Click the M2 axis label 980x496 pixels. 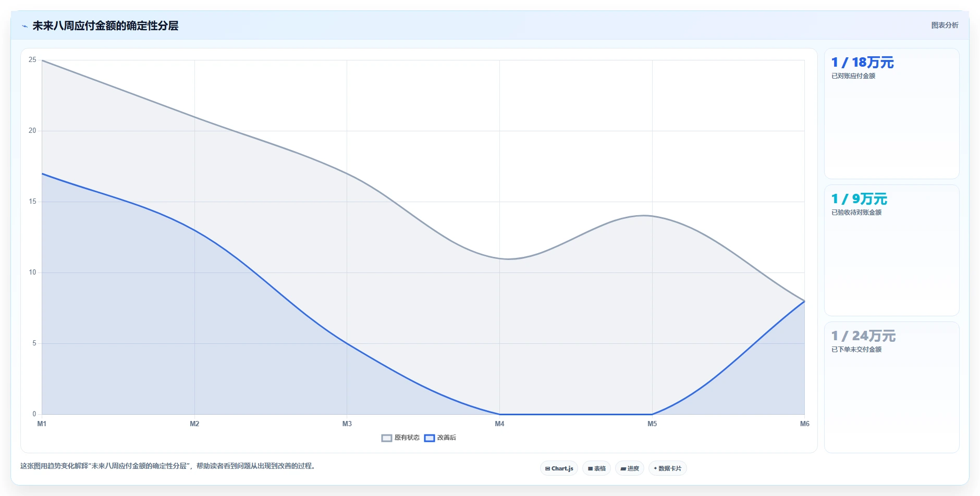coord(194,424)
